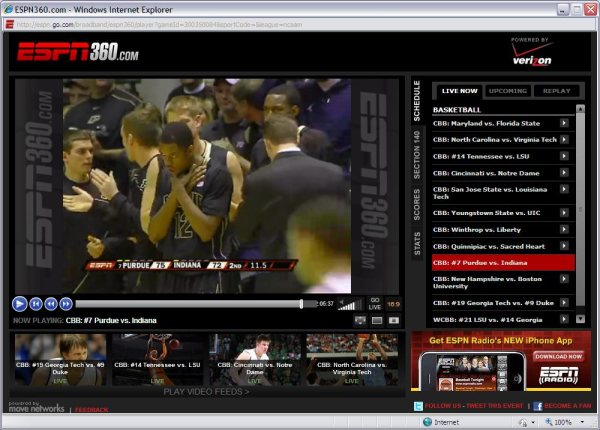
Task: Click the DOWNLOAD NOW button in ad
Action: click(x=557, y=356)
